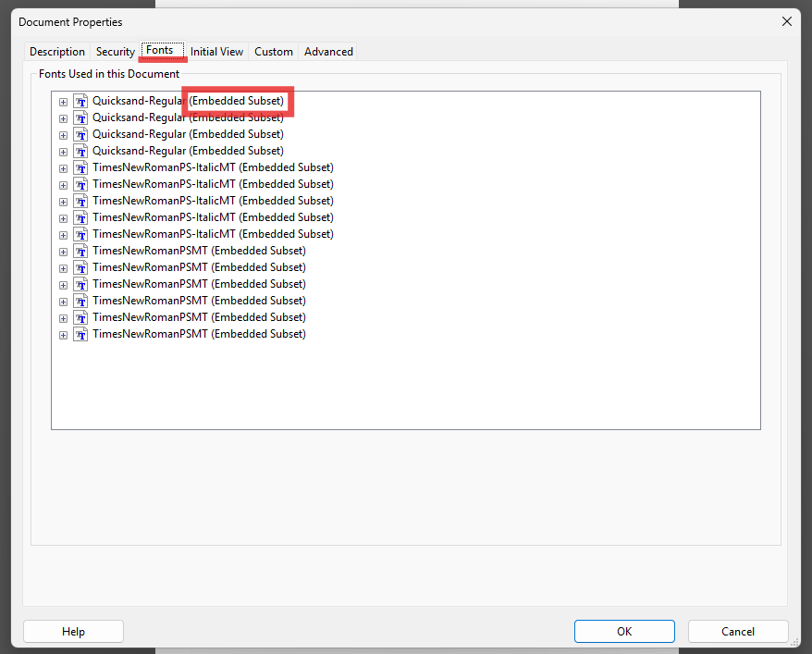Viewport: 812px width, 654px height.
Task: Open the Custom tab
Action: coord(274,52)
